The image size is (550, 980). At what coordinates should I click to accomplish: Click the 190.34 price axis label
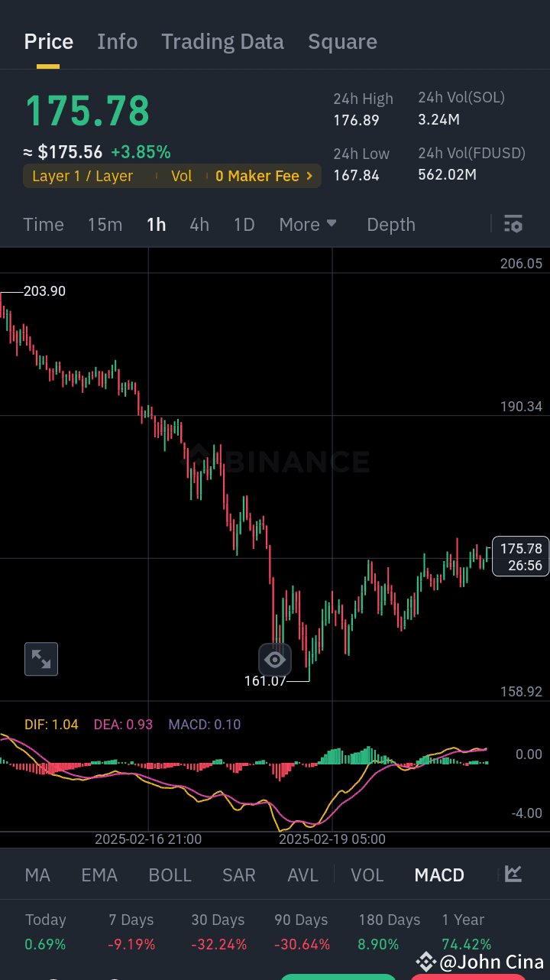click(x=521, y=407)
